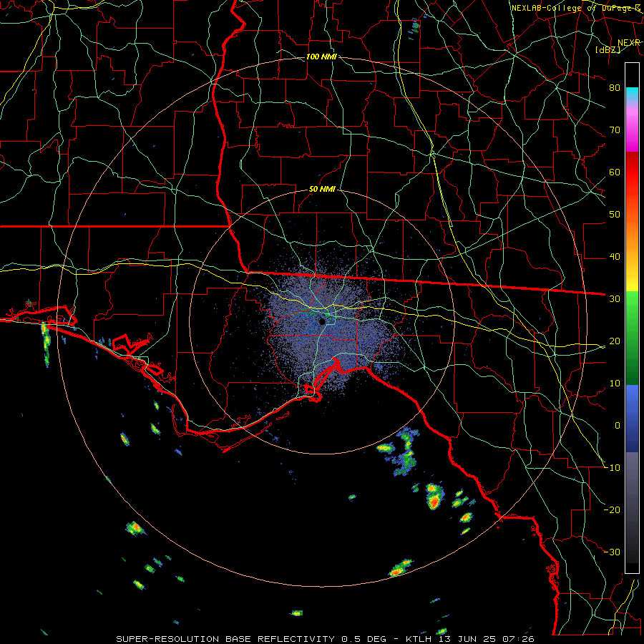Click the -30 value on the dBZ scale
The image size is (644, 644).
click(612, 552)
